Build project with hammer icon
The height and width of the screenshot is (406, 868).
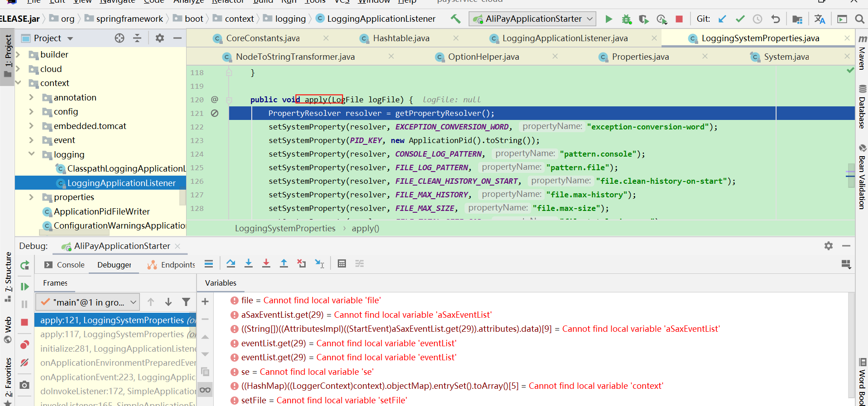(456, 19)
